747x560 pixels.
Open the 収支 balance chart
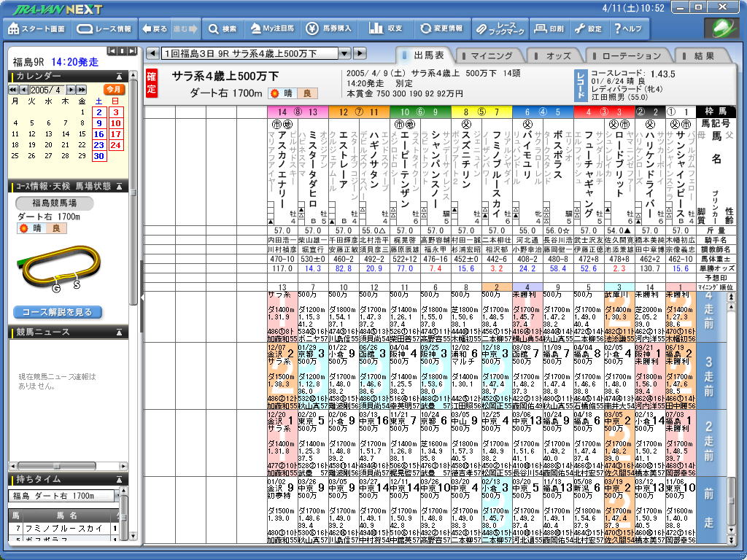tap(387, 29)
